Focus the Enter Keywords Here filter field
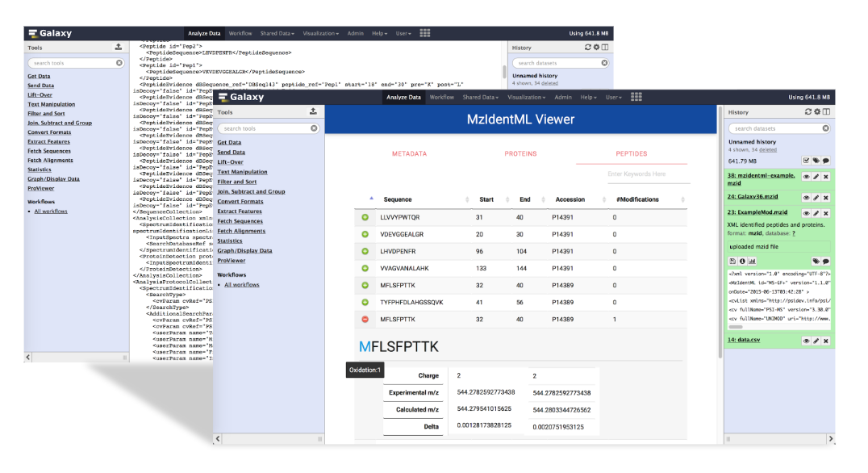This screenshot has width=868, height=473. tap(636, 174)
